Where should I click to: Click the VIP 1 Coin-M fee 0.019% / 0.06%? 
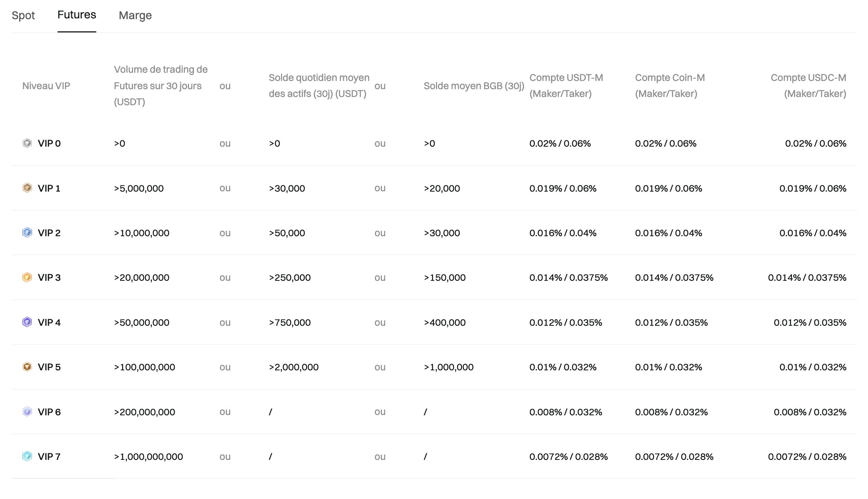tap(668, 188)
